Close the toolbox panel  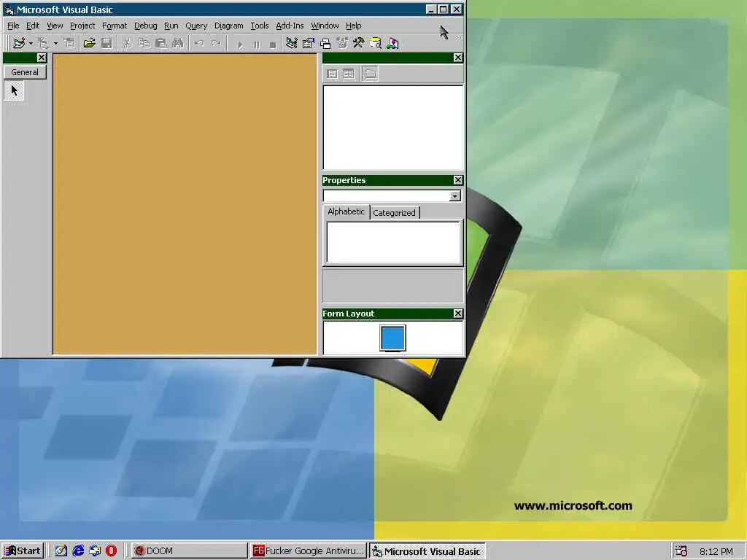coord(42,58)
